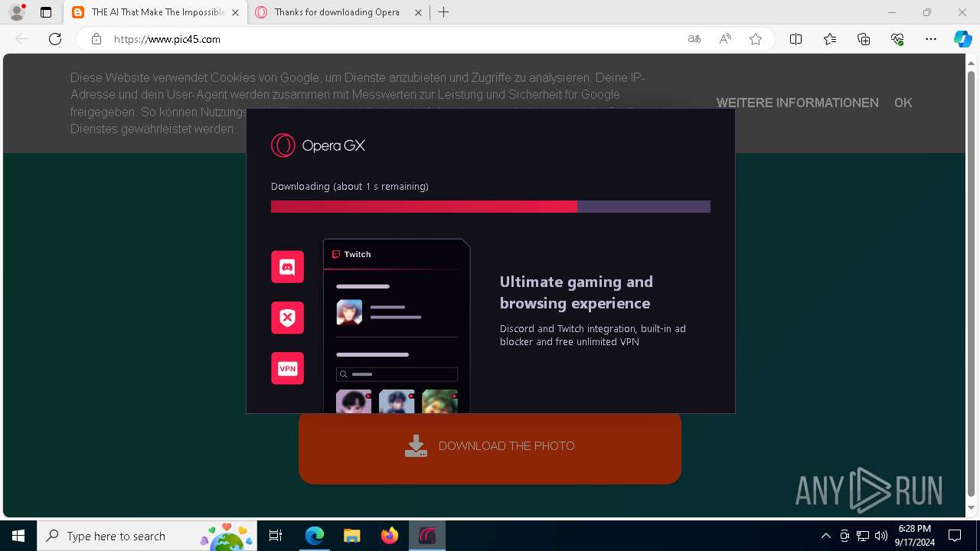Click the Read aloud icon
The height and width of the screenshot is (551, 980).
(725, 39)
